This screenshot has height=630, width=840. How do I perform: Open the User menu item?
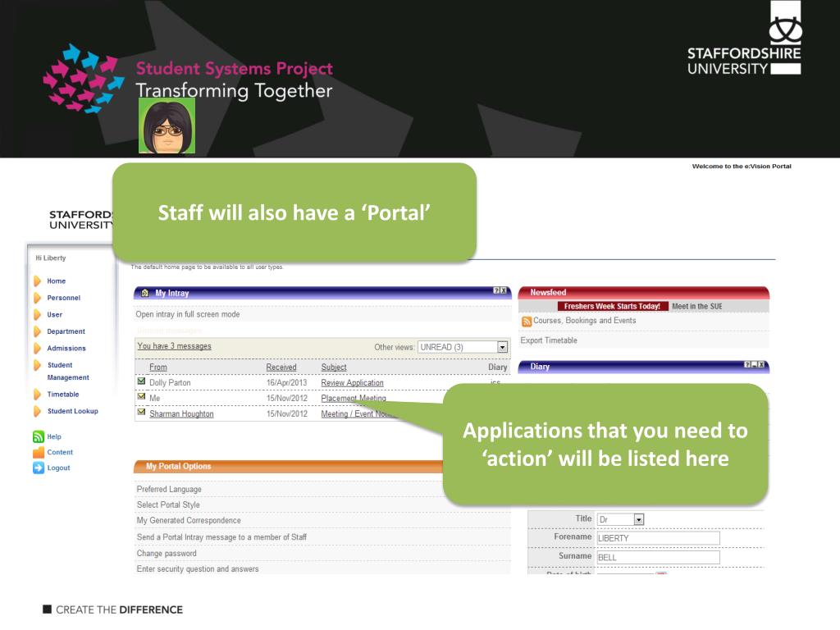55,314
